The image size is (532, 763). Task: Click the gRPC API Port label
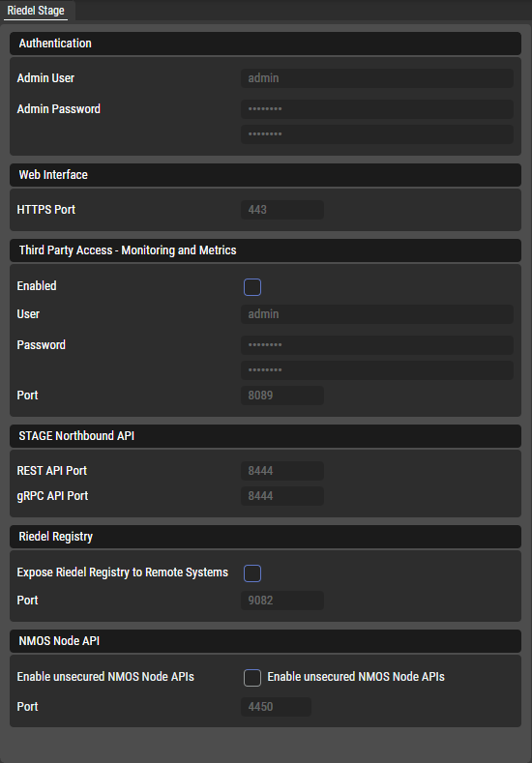52,496
